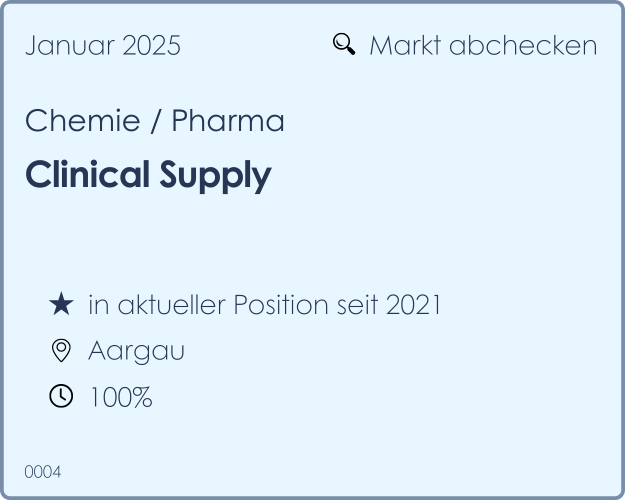Image resolution: width=625 pixels, height=500 pixels.
Task: Click the magnifying glass search icon
Action: [x=343, y=44]
